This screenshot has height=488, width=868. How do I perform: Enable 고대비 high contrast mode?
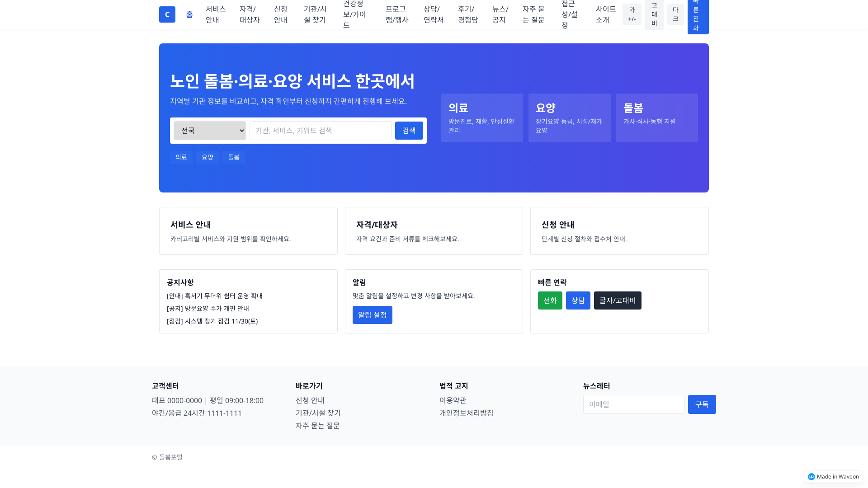654,14
